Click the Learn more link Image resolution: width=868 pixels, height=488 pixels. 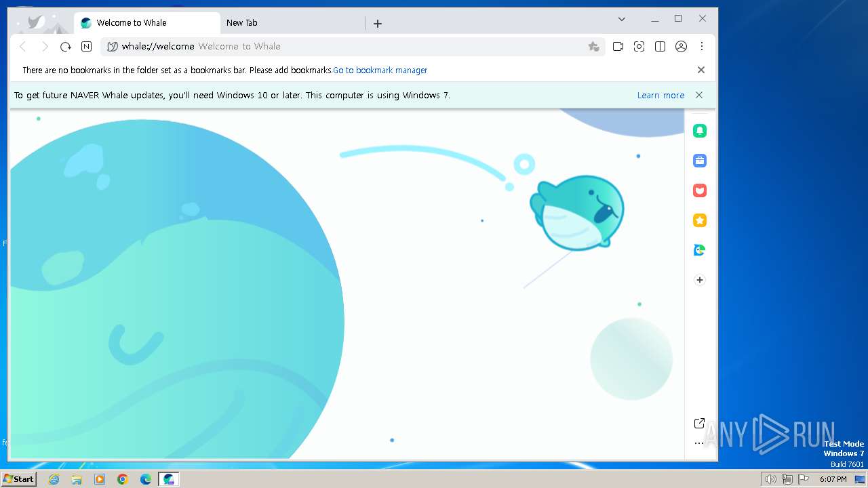pos(660,96)
